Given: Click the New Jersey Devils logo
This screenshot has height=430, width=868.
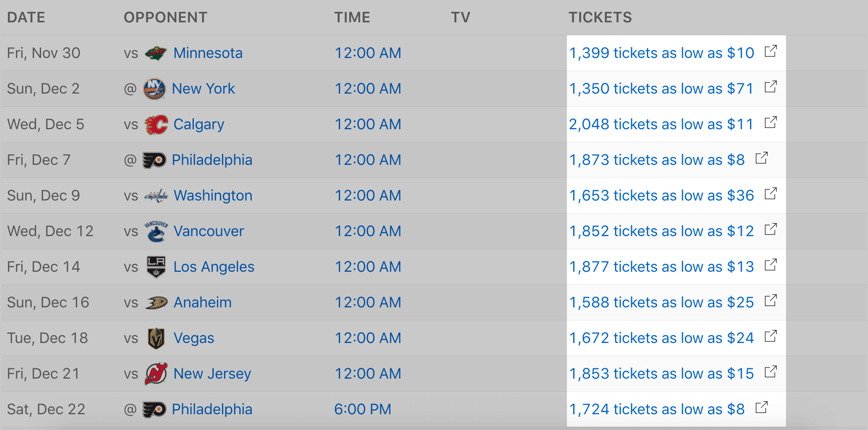Looking at the screenshot, I should 156,374.
